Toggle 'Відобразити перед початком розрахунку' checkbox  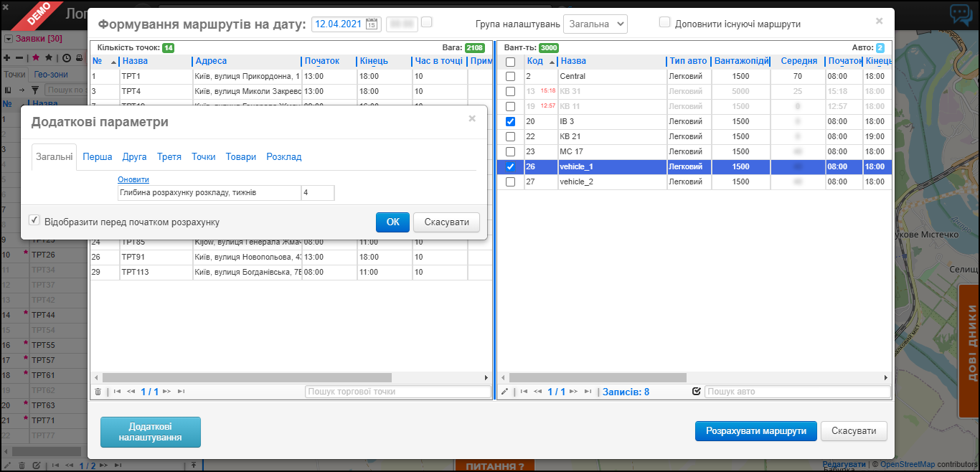(x=34, y=221)
